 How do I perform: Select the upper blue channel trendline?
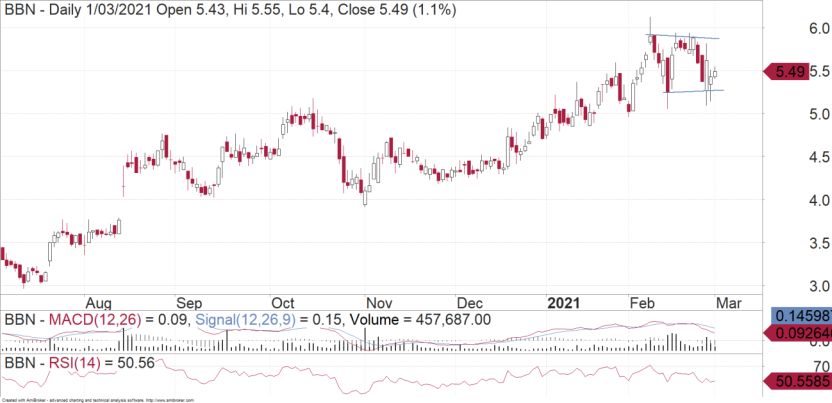tap(682, 37)
